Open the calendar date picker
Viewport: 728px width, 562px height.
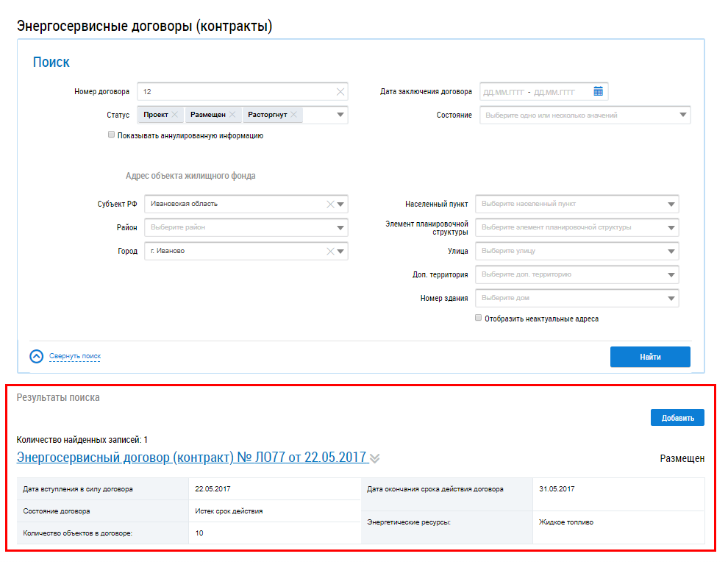pos(598,91)
